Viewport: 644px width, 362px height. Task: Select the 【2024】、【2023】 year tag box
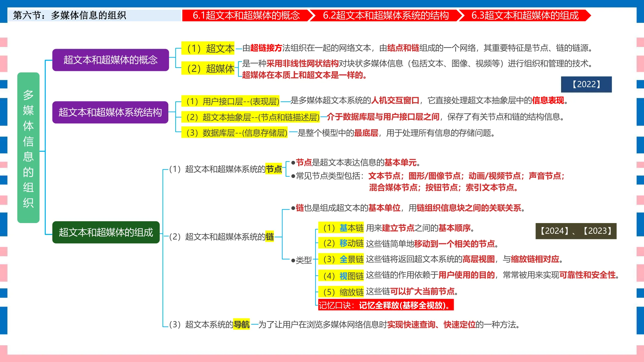[x=576, y=231]
